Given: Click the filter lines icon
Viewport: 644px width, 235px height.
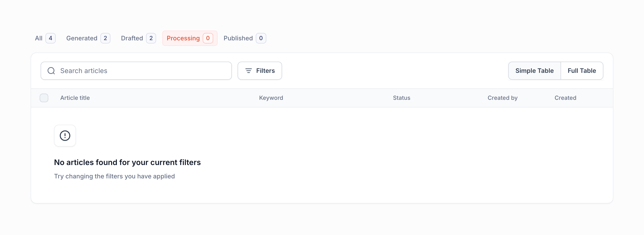Looking at the screenshot, I should click(248, 71).
